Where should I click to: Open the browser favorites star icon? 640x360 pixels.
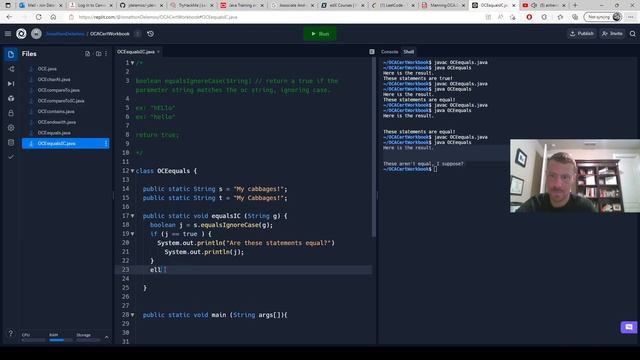(x=560, y=17)
